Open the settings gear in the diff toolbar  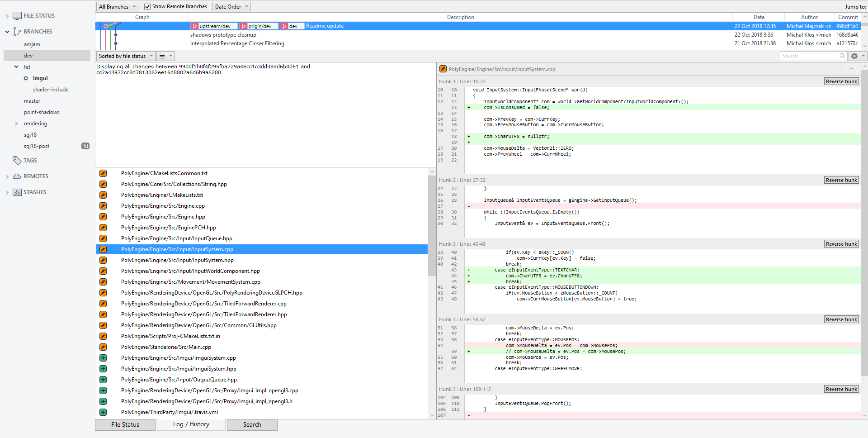[857, 56]
